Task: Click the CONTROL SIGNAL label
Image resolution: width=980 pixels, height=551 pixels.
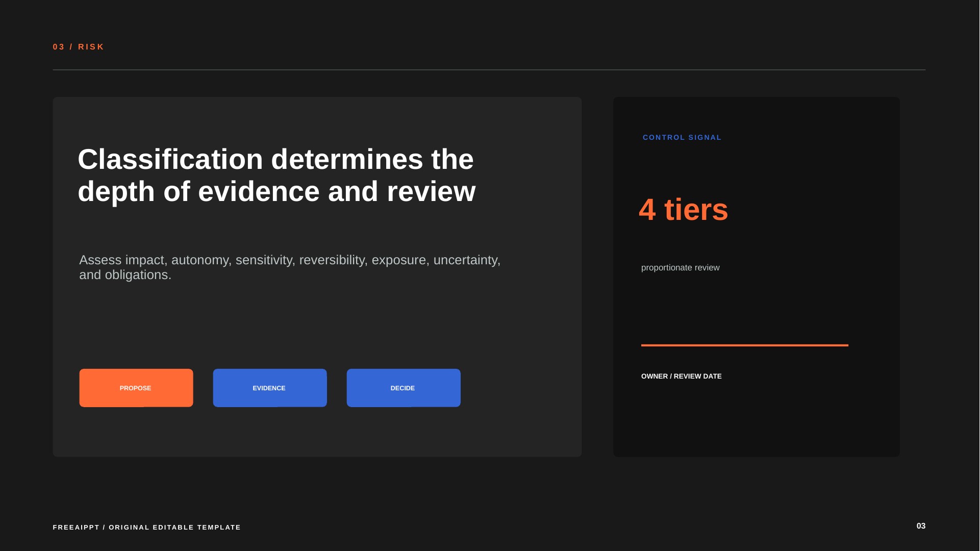Action: coord(682,138)
